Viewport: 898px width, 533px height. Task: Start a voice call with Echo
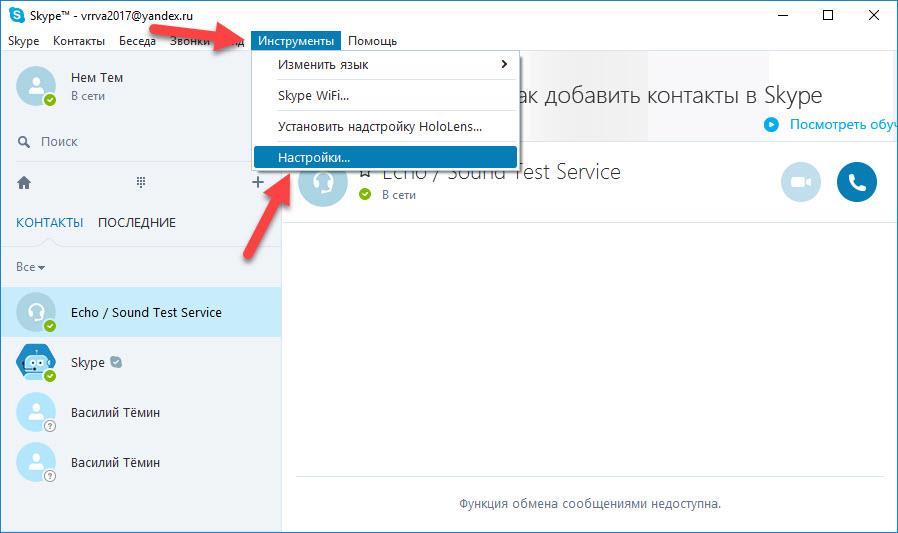click(857, 182)
